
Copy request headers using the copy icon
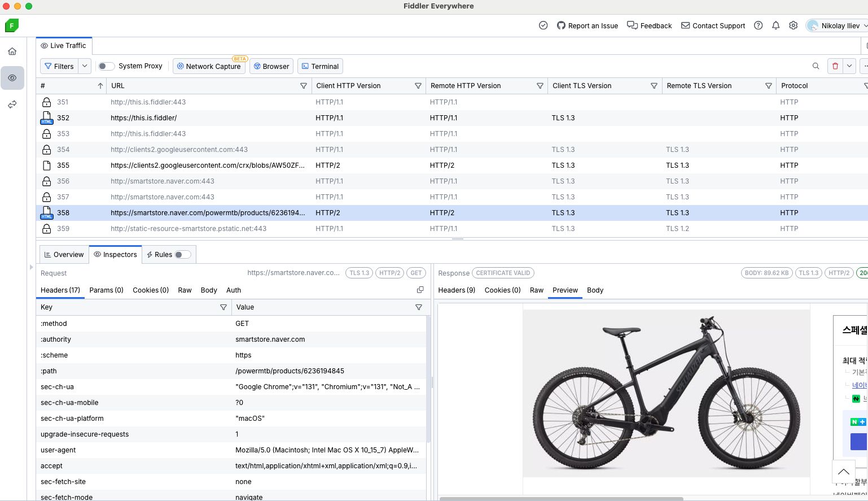coord(420,290)
